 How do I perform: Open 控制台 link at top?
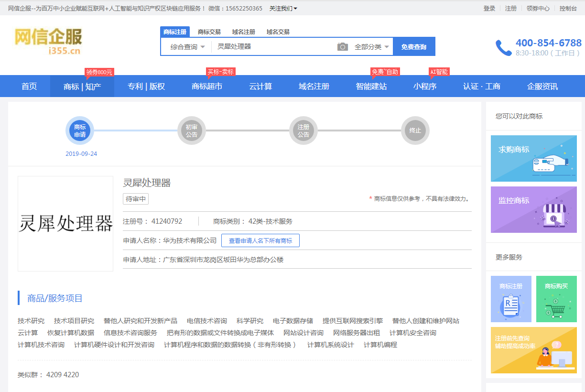coord(568,8)
